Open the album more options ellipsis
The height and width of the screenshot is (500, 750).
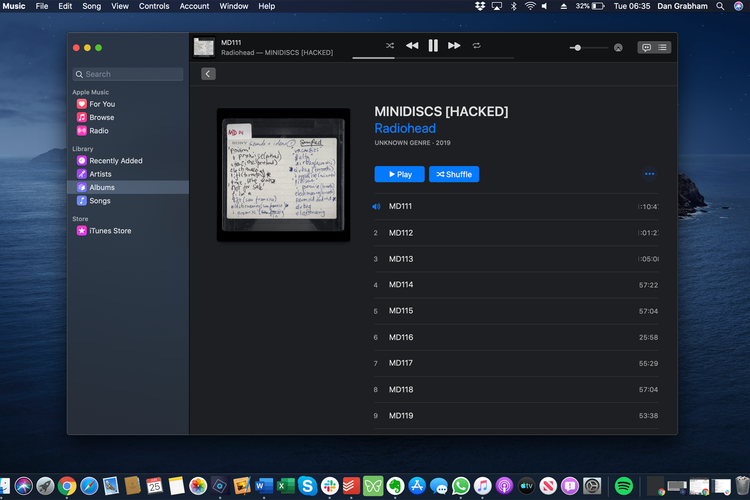[650, 174]
